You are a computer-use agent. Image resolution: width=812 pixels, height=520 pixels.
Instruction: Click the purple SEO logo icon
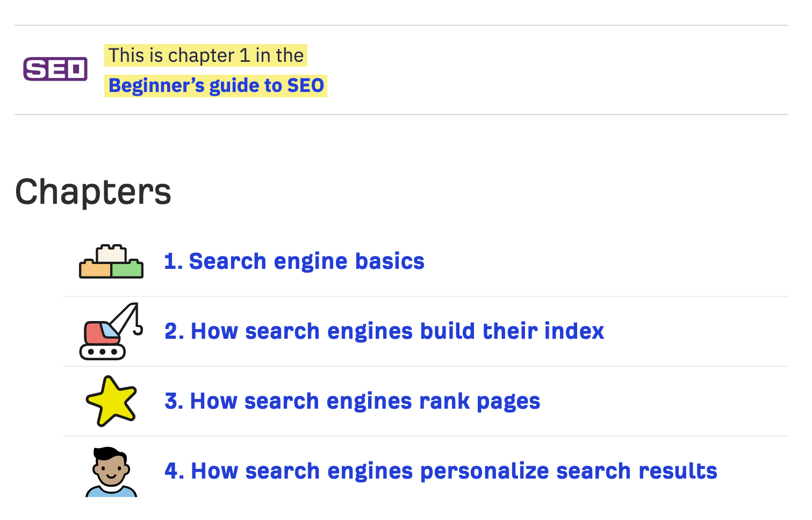click(55, 69)
